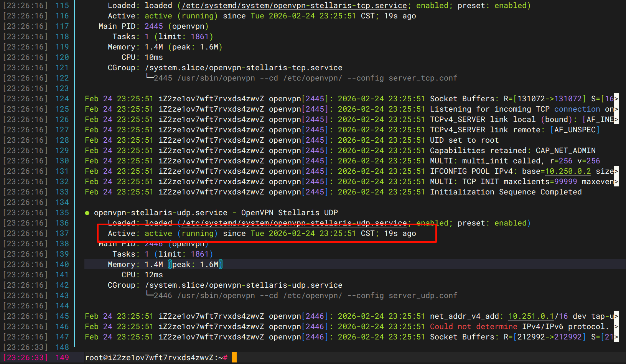Click the 'server_tcp.conf' config file name

(x=423, y=78)
